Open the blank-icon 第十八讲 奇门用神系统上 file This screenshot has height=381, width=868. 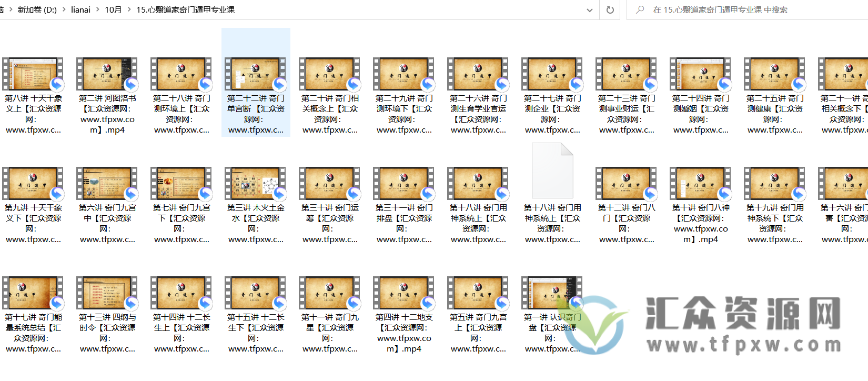(x=552, y=171)
